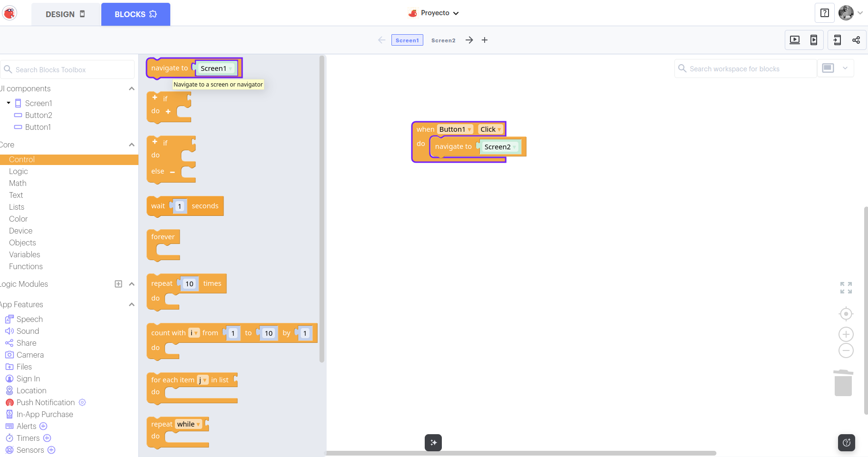Image resolution: width=868 pixels, height=457 pixels.
Task: Click the Search Blocks Toolbox field
Action: coord(69,70)
